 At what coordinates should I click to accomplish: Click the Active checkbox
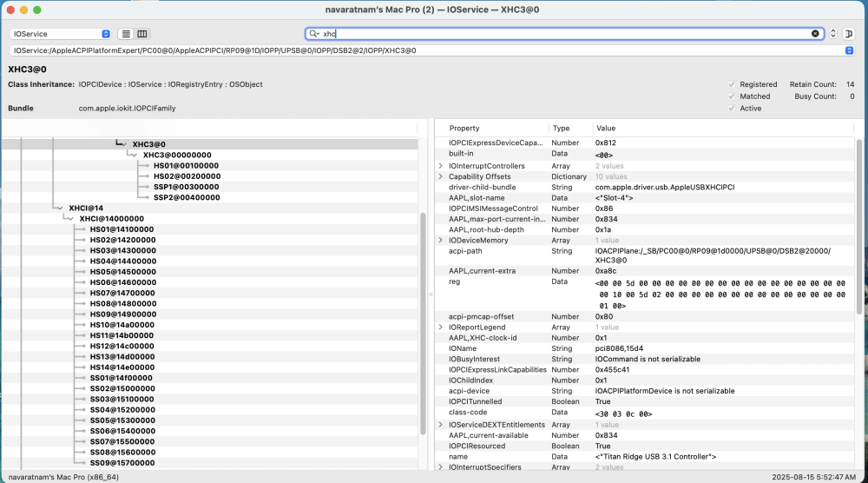point(731,109)
